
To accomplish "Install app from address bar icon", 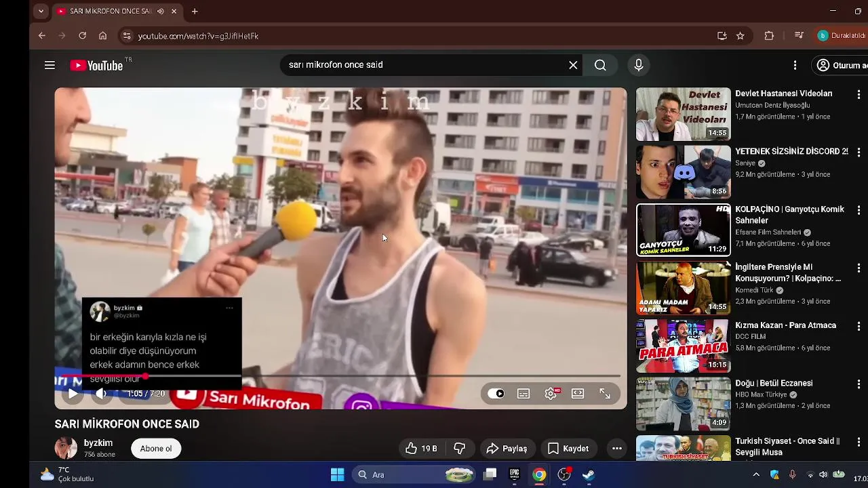I will [722, 36].
